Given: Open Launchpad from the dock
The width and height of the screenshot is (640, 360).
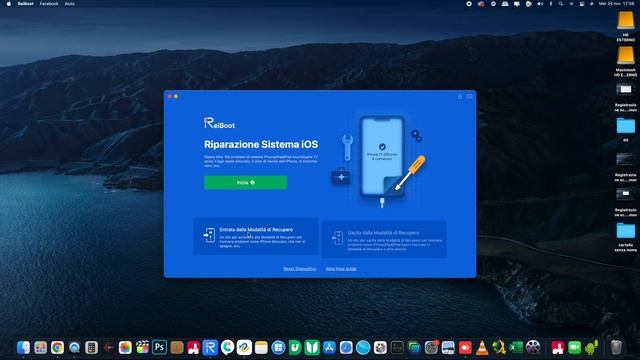Looking at the screenshot, I should click(x=40, y=347).
